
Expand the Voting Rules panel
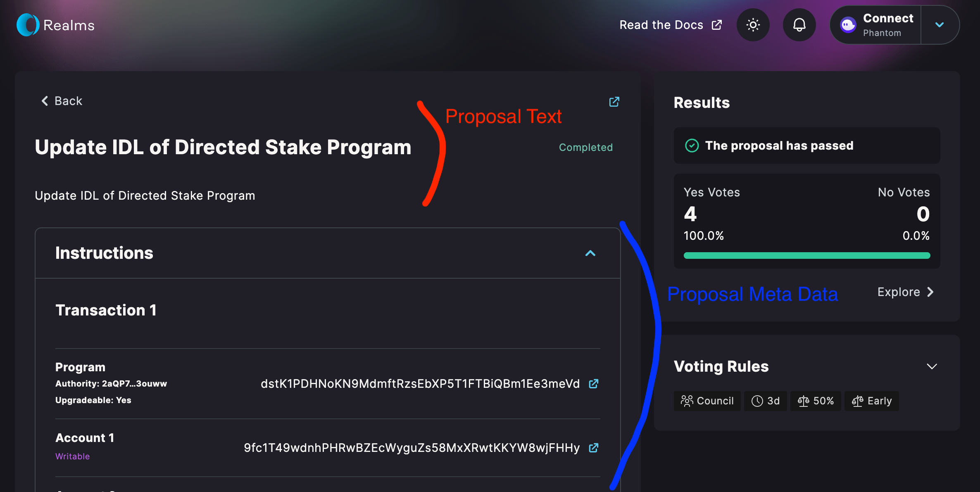pyautogui.click(x=932, y=366)
